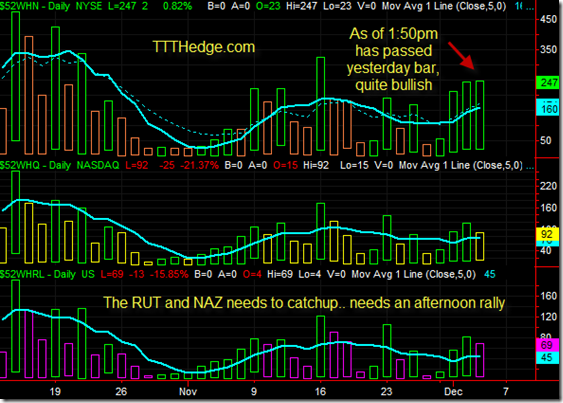Click the Hi=69 value in bottom header
Image resolution: width=563 pixels, height=403 pixels.
pyautogui.click(x=280, y=274)
